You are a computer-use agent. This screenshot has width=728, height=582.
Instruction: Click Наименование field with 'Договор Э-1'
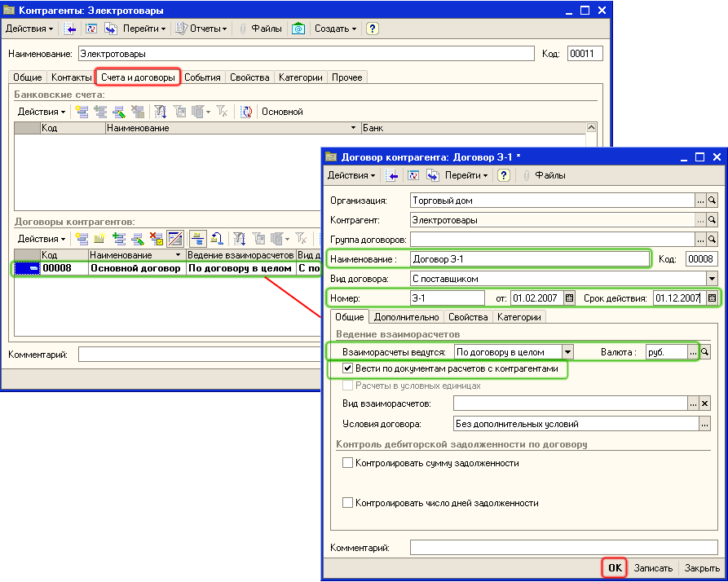530,259
